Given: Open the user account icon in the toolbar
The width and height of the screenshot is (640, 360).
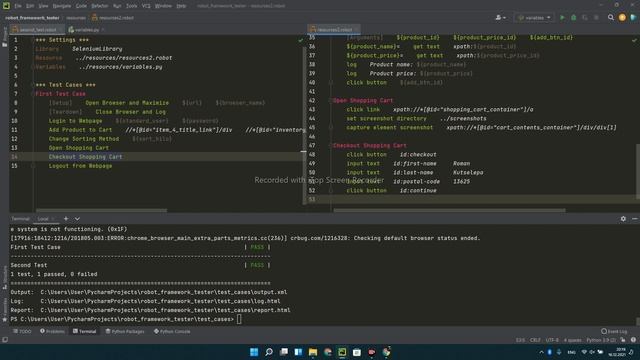Looking at the screenshot, I should (x=500, y=18).
